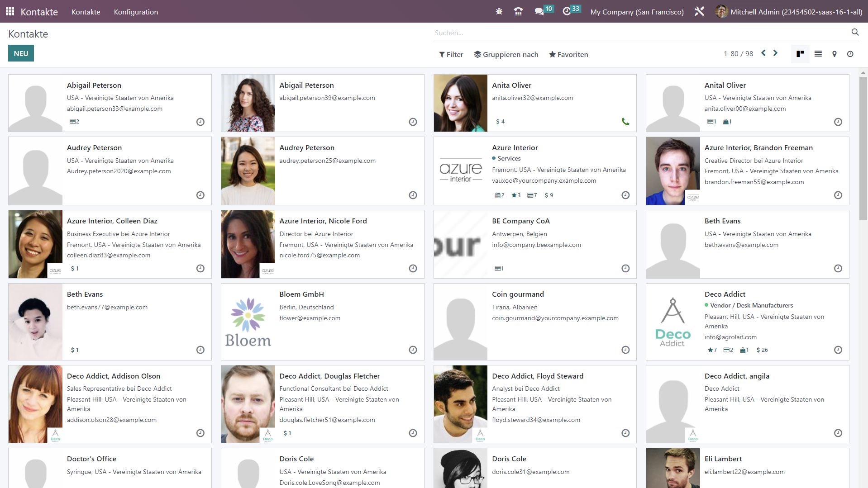Click activity clock on Bloem GmbH card
Viewport: 868px width, 488px height.
coord(413,350)
